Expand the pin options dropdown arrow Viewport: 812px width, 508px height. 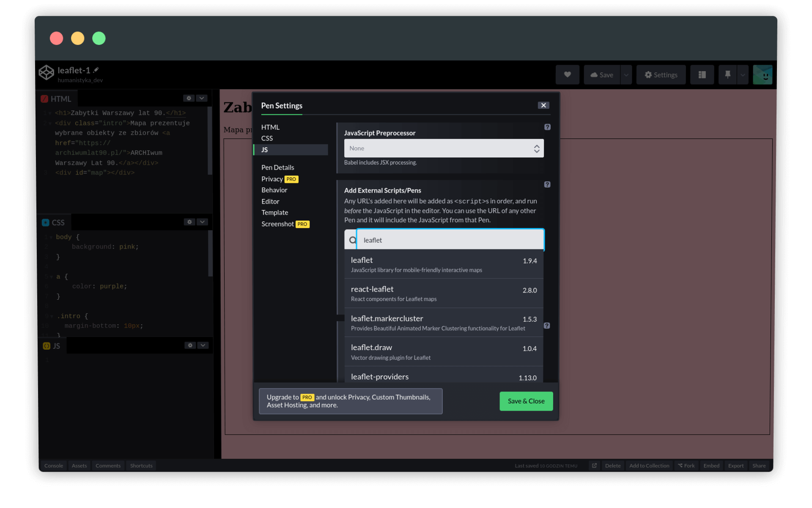coord(743,75)
